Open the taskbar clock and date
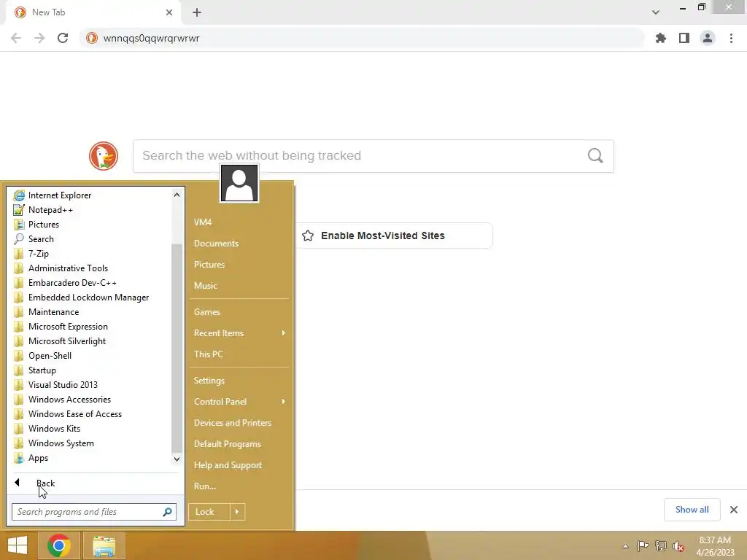Screen dimensions: 747x560 click(x=715, y=546)
